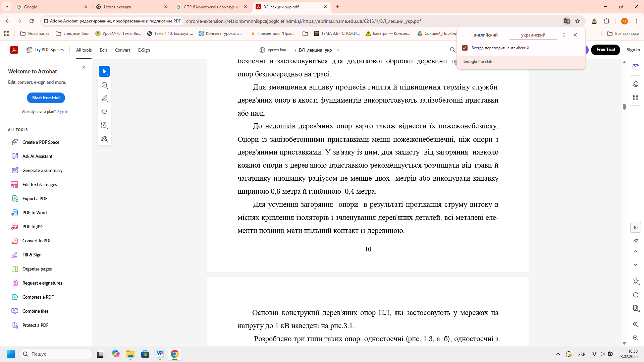Image resolution: width=644 pixels, height=362 pixels.
Task: Open a new browser tab
Action: point(337,7)
